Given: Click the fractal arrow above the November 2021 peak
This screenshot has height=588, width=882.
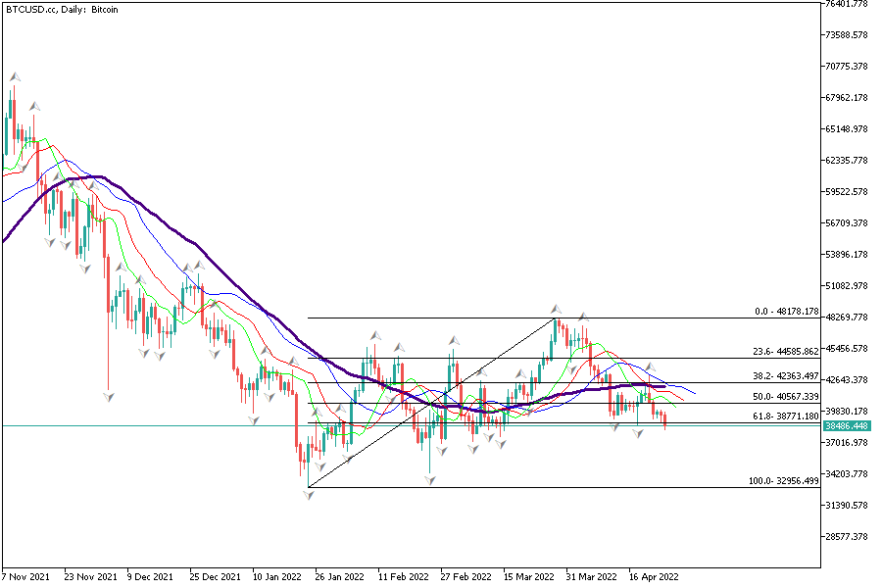Looking at the screenshot, I should [14, 76].
